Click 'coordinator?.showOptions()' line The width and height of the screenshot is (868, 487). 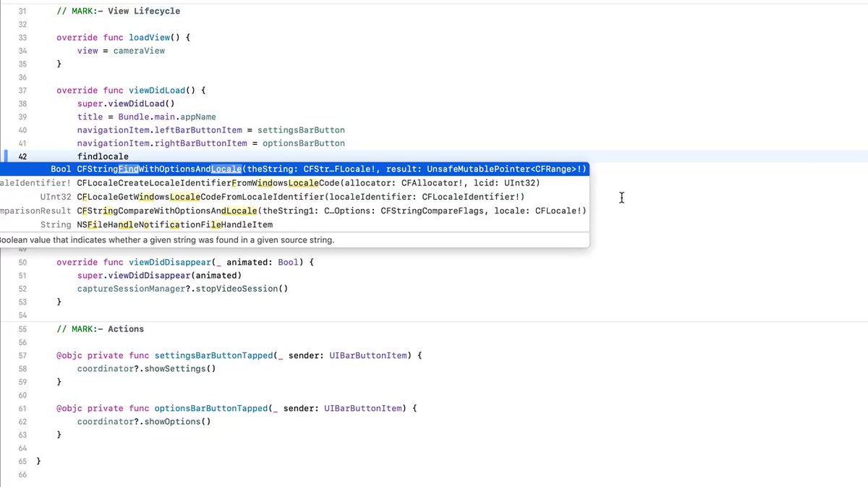pos(144,421)
